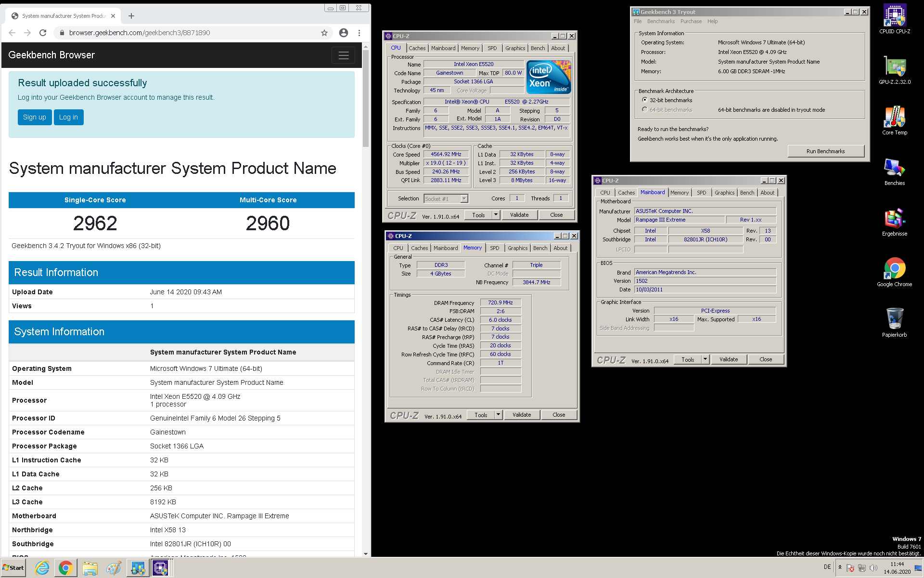This screenshot has height=578, width=924.
Task: Click the Windows Start button
Action: click(13, 568)
